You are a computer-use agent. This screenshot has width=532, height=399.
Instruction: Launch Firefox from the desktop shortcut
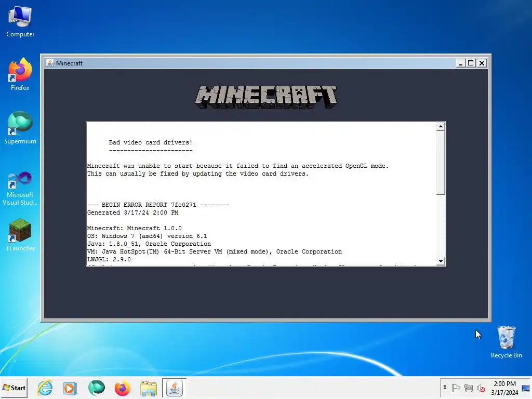click(x=20, y=74)
